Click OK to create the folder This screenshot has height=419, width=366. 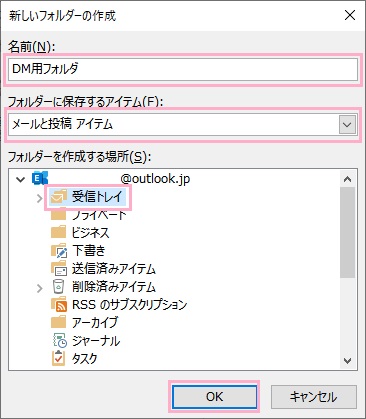pyautogui.click(x=214, y=396)
